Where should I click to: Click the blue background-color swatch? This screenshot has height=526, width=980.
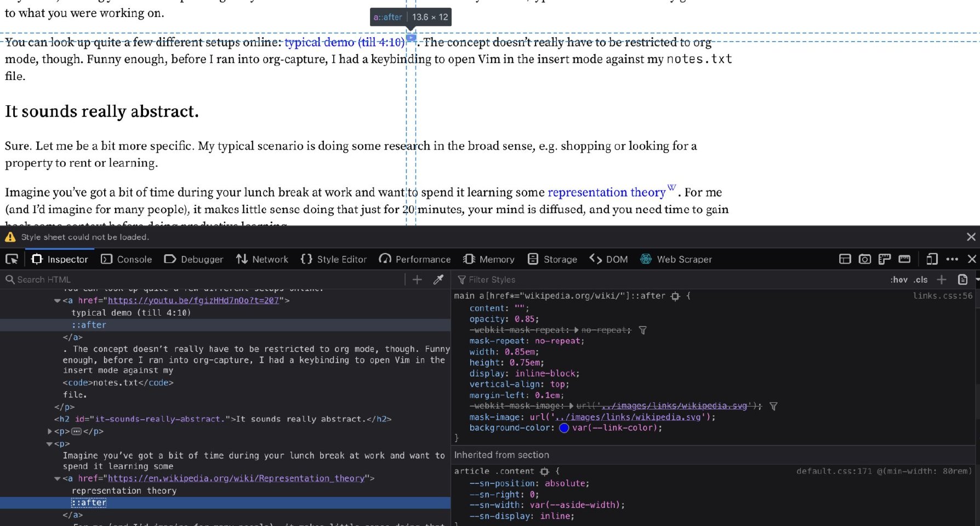click(564, 428)
